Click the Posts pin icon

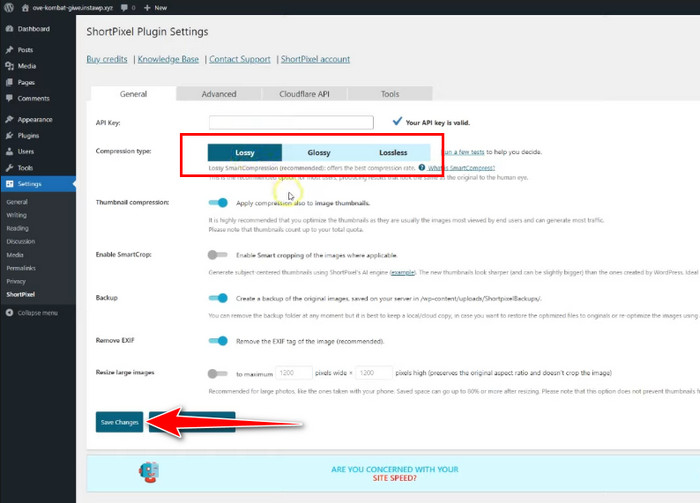click(9, 50)
